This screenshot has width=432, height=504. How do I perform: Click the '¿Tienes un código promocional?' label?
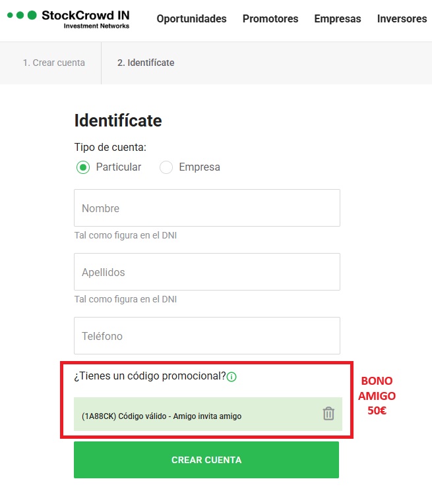(150, 377)
